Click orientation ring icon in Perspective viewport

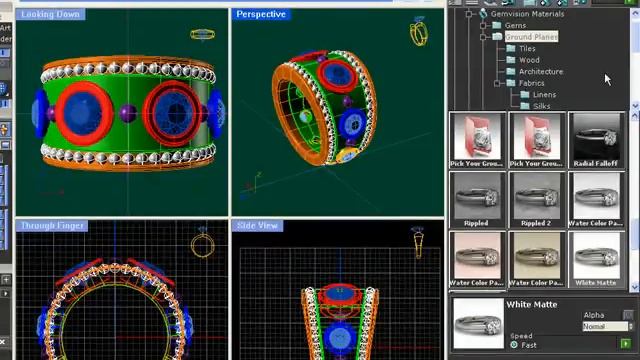419,32
